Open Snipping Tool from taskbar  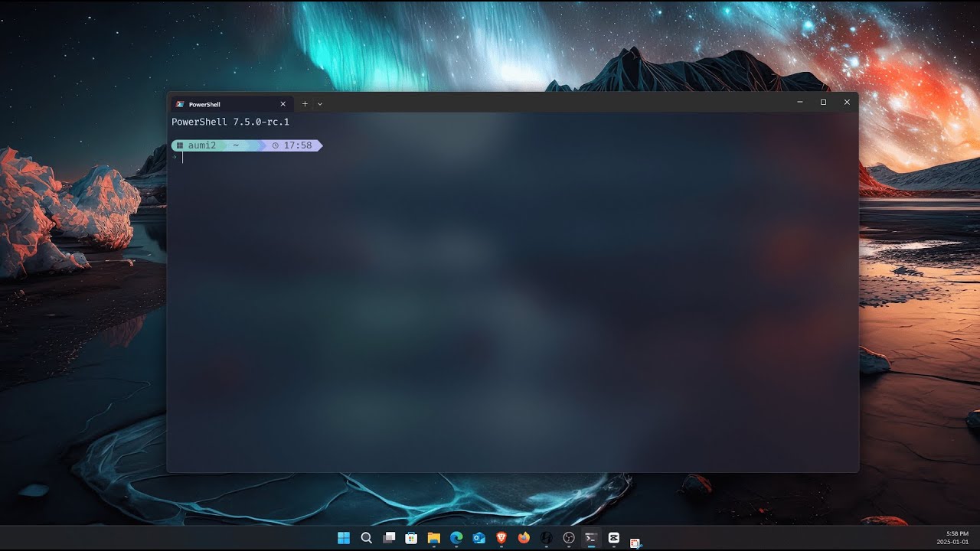coord(635,542)
